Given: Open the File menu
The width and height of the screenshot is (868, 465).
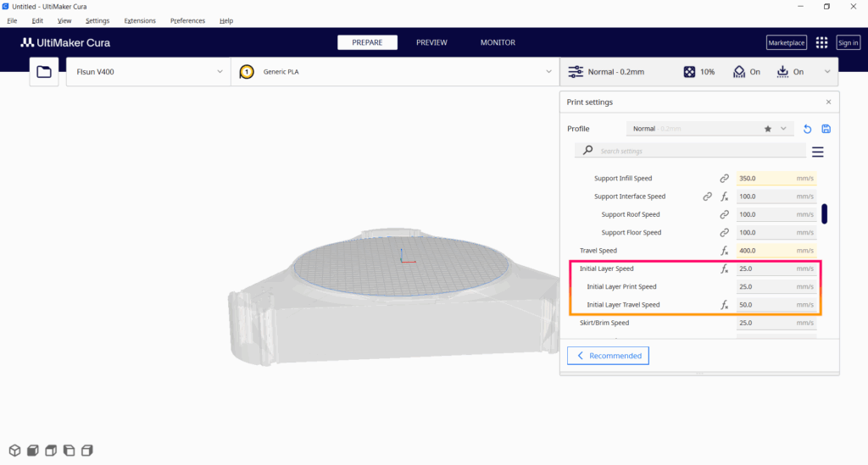Looking at the screenshot, I should click(12, 20).
